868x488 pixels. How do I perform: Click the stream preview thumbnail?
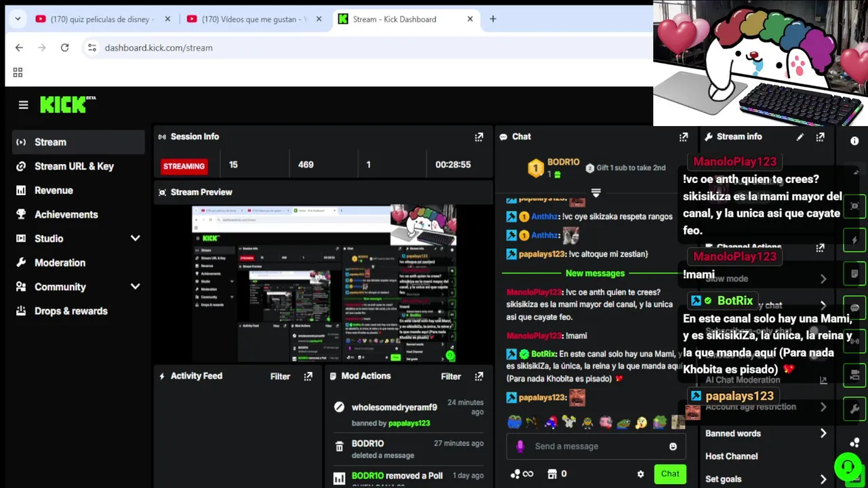[324, 283]
